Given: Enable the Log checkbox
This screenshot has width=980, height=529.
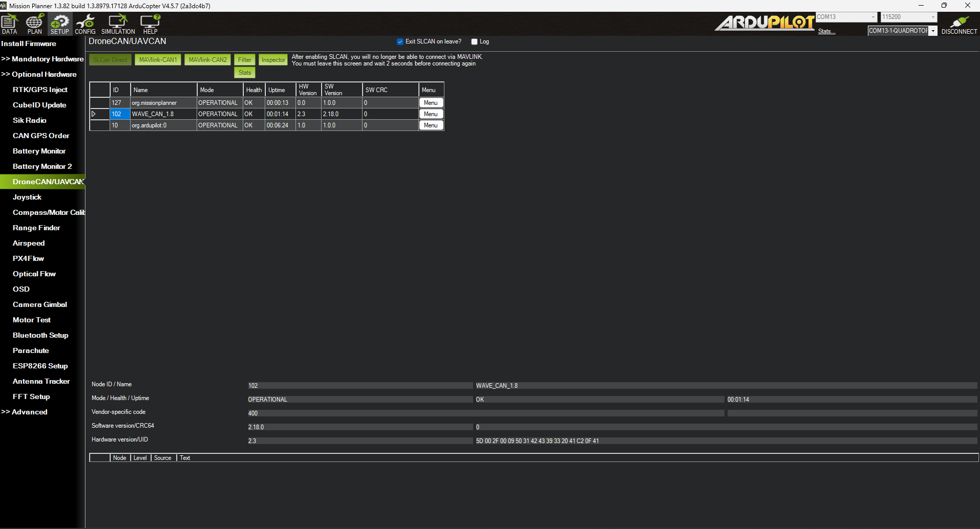Looking at the screenshot, I should (x=474, y=42).
